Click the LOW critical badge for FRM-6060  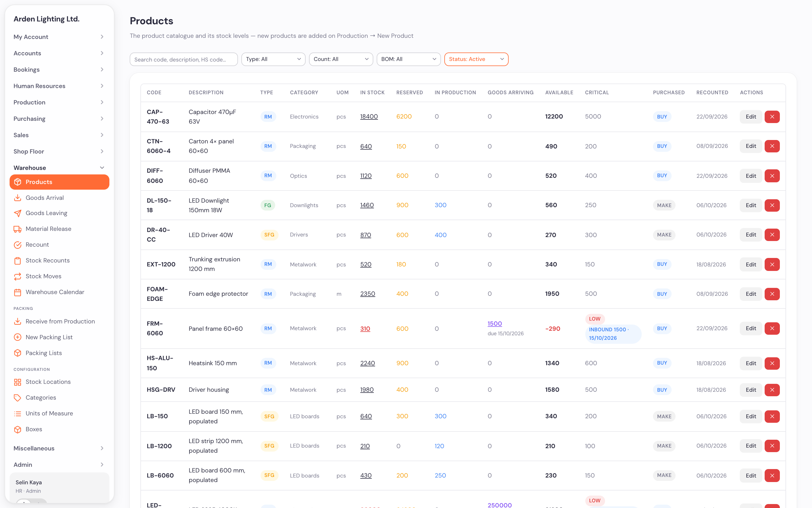pos(595,319)
